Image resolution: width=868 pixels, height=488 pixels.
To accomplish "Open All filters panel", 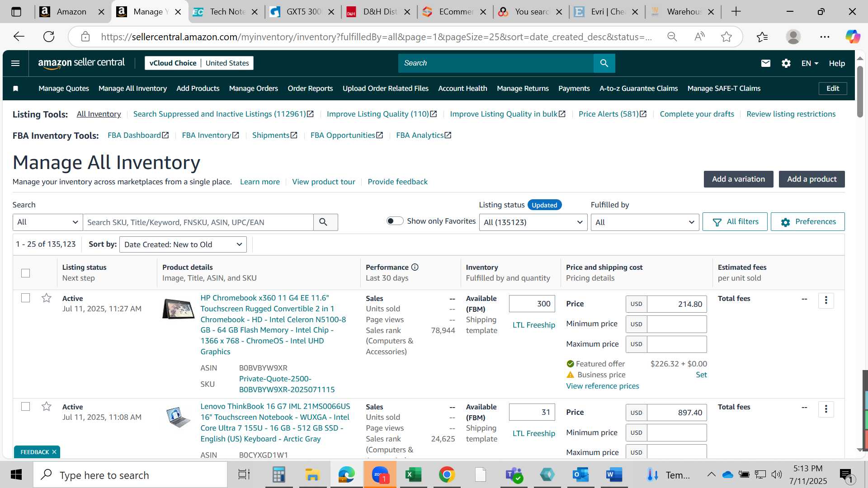I will 735,222.
